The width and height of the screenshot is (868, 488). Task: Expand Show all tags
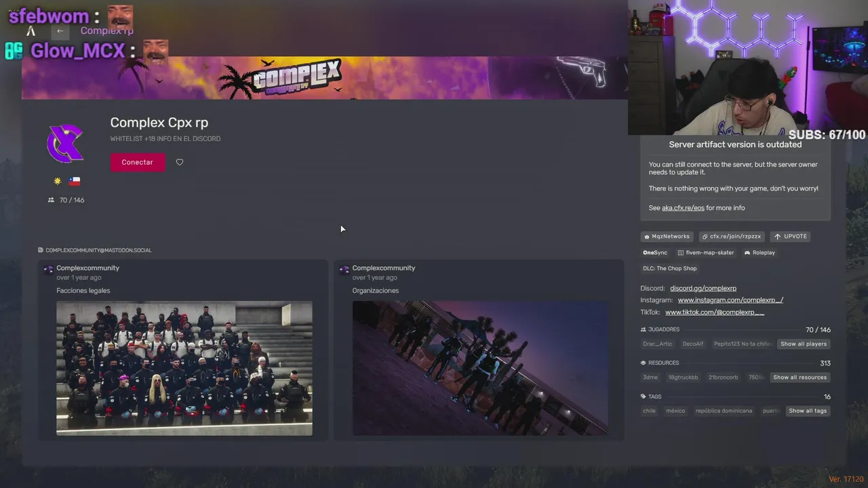[x=808, y=411]
